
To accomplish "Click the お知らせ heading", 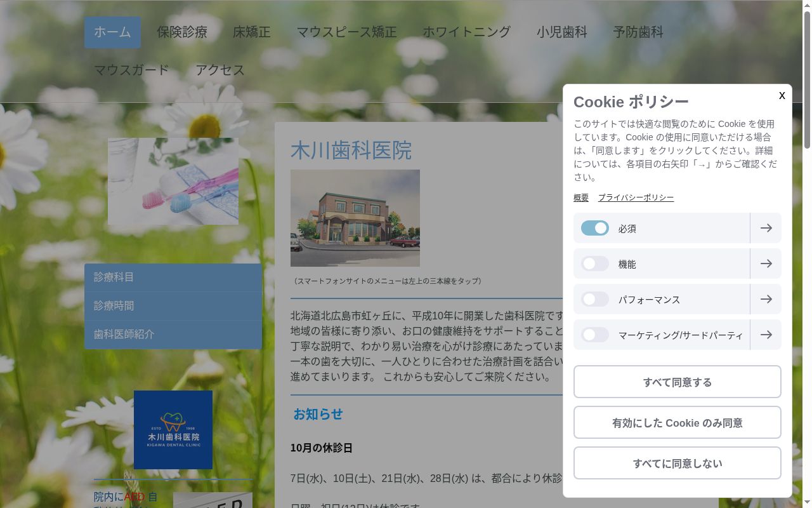I will [x=318, y=414].
